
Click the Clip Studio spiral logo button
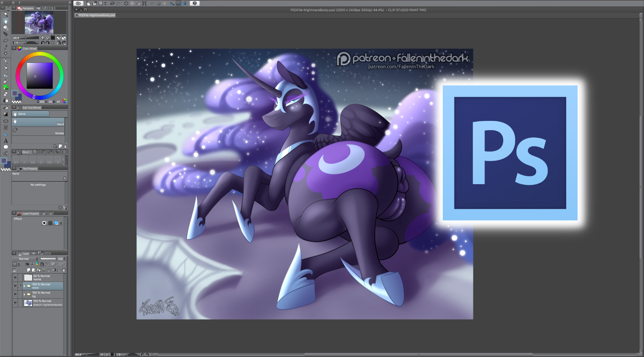click(x=78, y=3)
